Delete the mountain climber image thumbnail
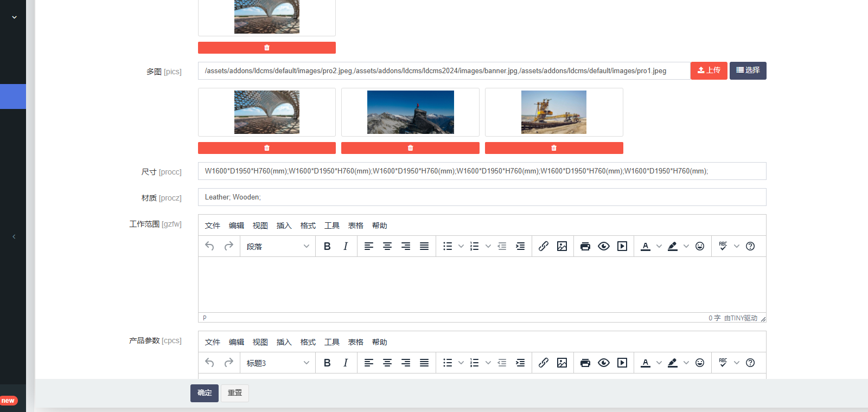This screenshot has height=412, width=868. 410,148
